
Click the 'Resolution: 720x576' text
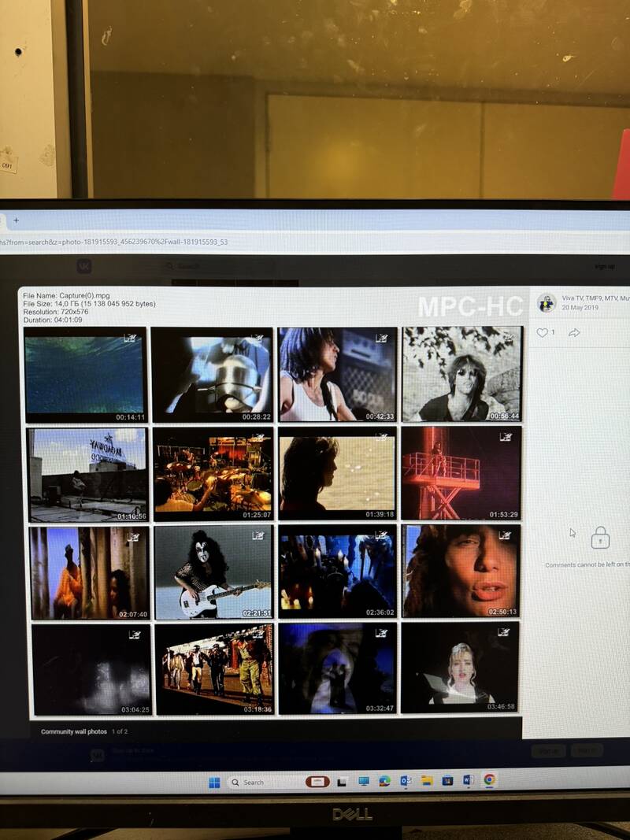(56, 312)
